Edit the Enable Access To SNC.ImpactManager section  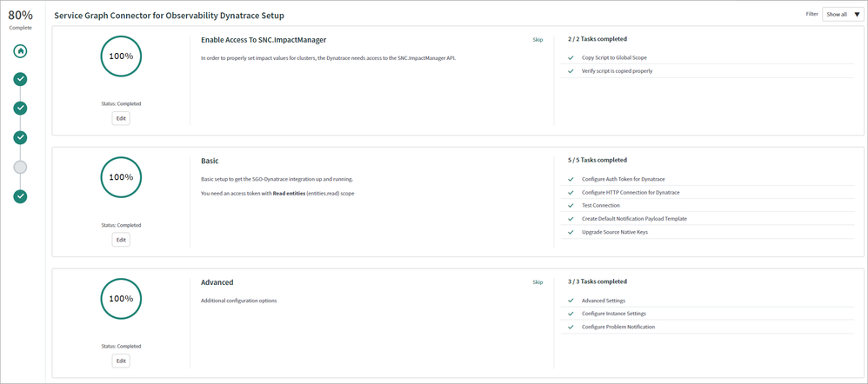tap(121, 118)
